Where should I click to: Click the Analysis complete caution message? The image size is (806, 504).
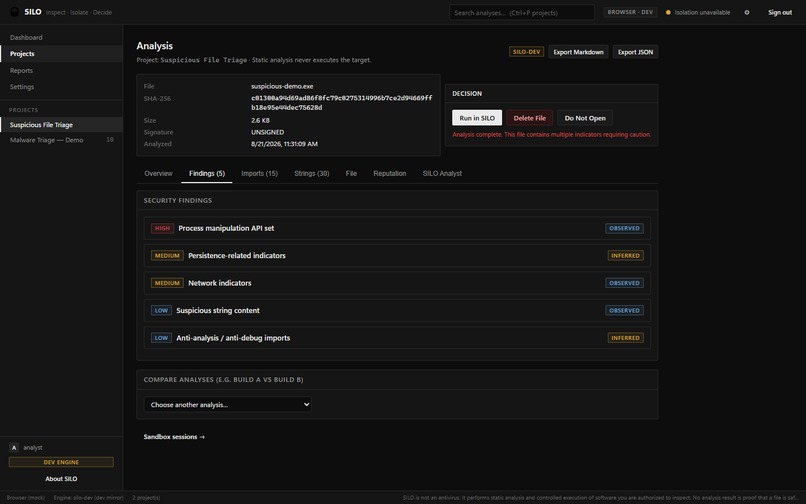point(552,135)
